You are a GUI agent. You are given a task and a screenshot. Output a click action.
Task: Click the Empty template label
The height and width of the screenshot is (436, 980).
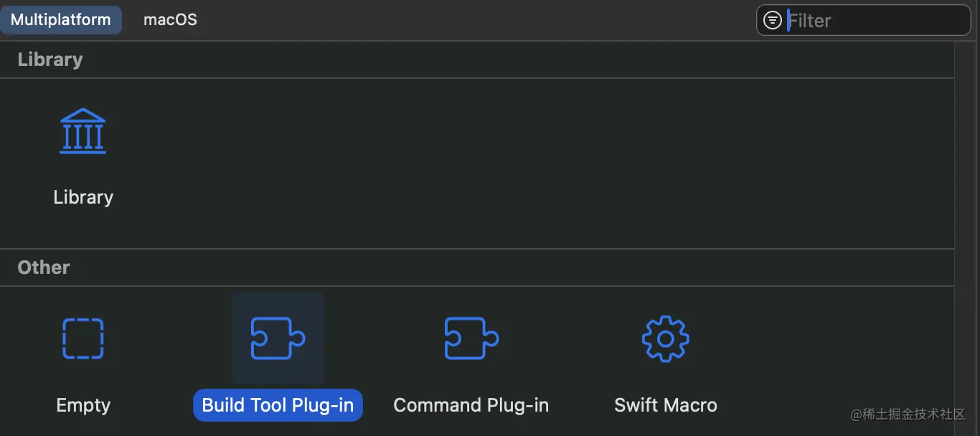click(83, 405)
